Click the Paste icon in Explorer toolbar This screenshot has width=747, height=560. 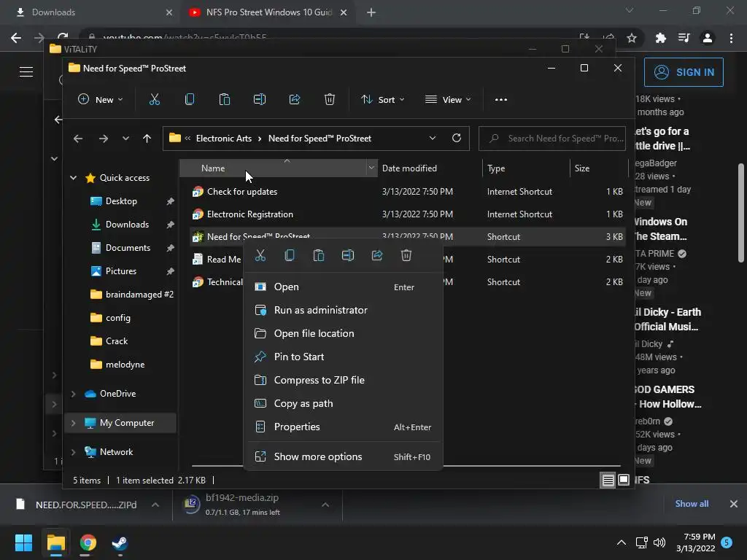point(225,99)
